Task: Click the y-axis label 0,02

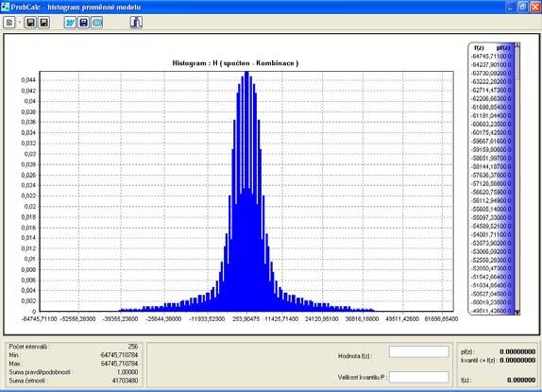Action: point(30,206)
